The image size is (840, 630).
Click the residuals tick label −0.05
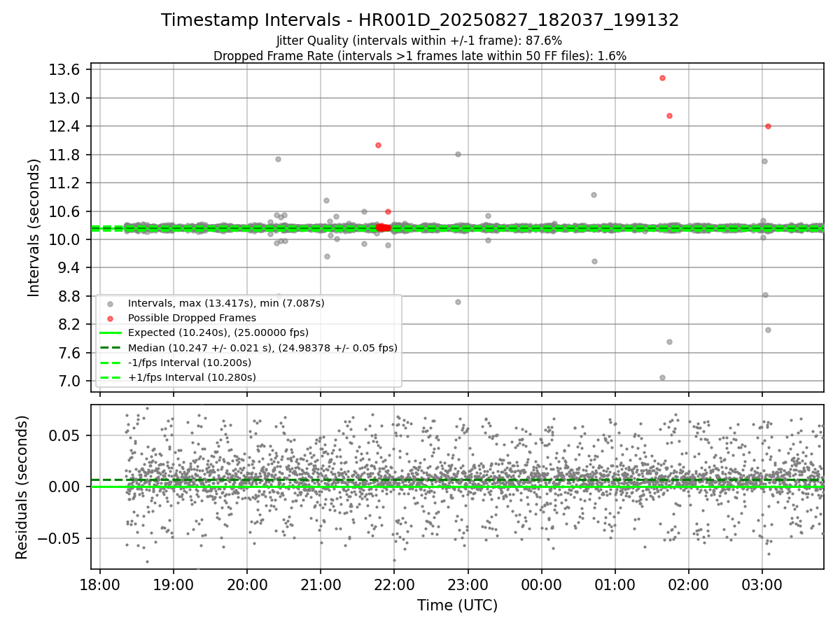[60, 538]
